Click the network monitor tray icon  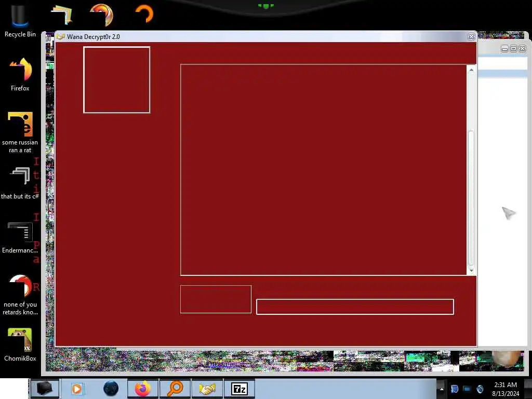pos(467,389)
